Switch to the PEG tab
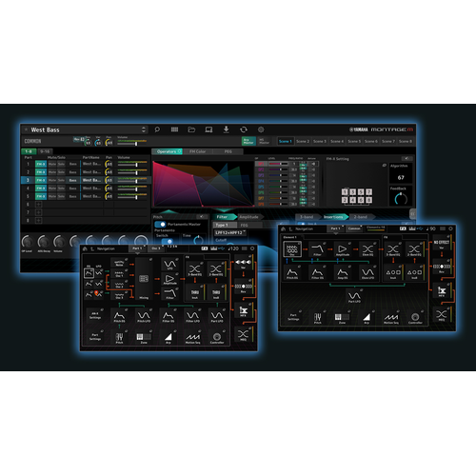This screenshot has width=476, height=476. tap(228, 151)
